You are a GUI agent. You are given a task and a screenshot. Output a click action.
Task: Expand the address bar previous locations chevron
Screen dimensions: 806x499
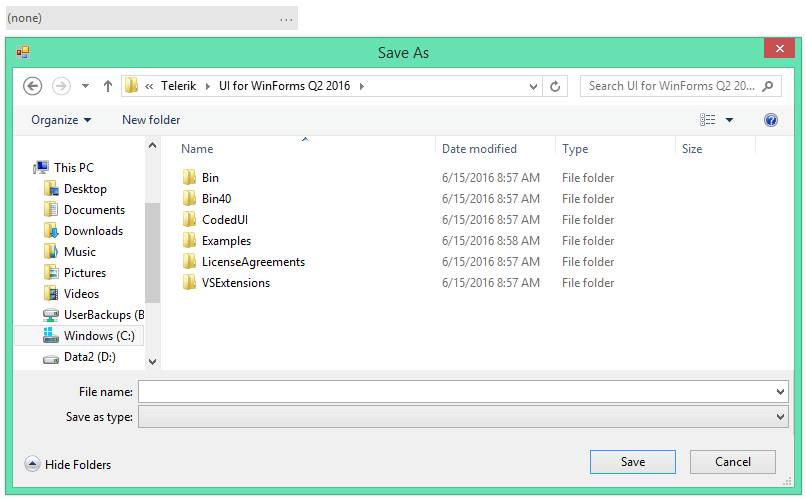[x=533, y=86]
